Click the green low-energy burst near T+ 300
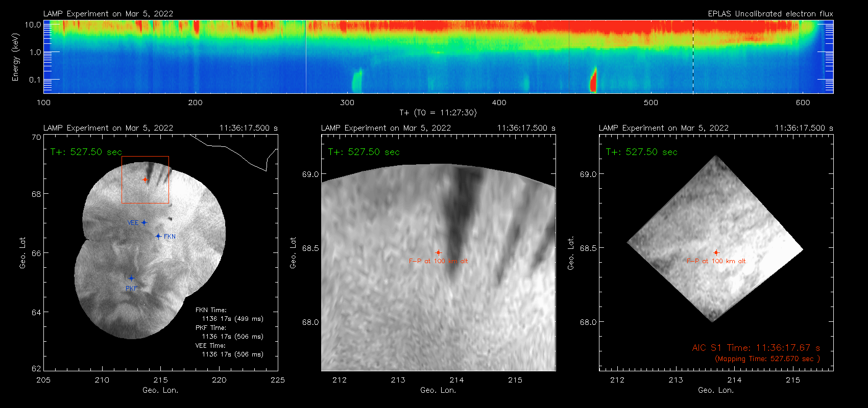The height and width of the screenshot is (408, 868). pos(357,81)
